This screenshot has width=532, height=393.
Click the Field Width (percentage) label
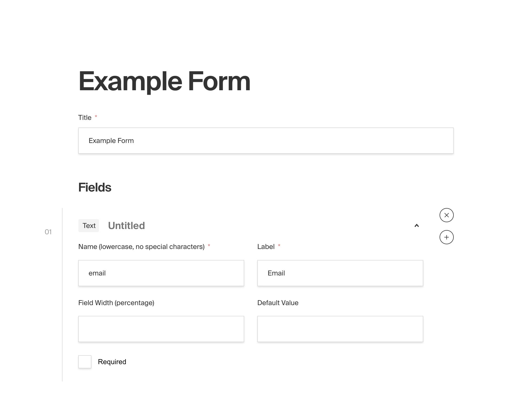pyautogui.click(x=116, y=302)
